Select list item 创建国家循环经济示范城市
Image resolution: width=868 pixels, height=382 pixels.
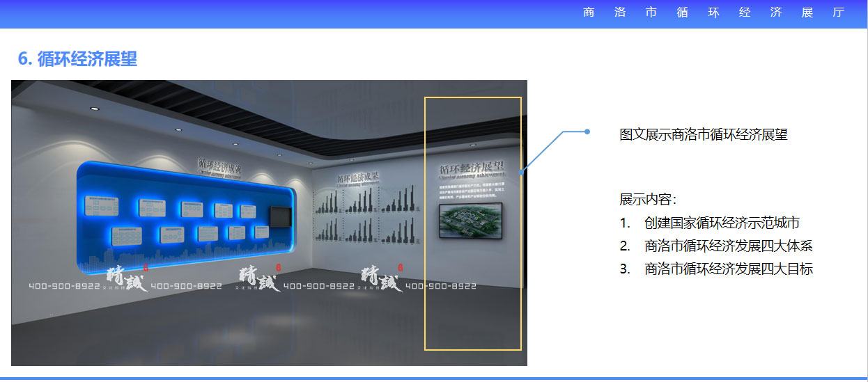point(722,223)
